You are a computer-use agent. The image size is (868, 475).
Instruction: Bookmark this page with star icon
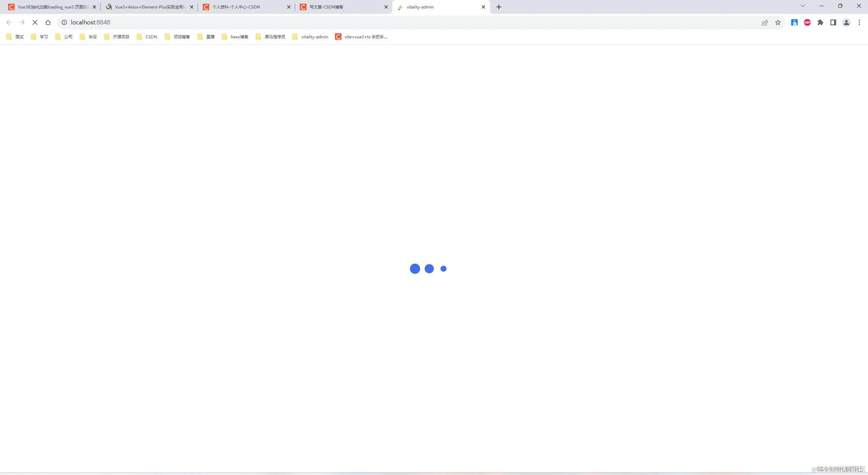(778, 22)
